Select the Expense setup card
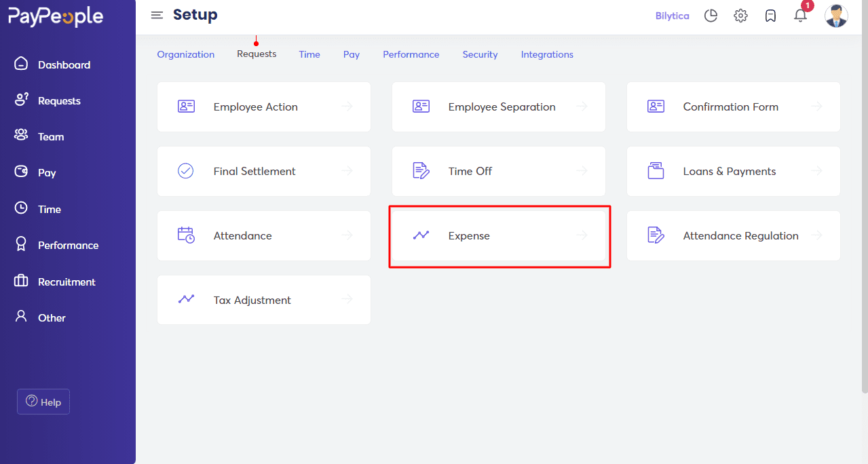 [x=499, y=235]
